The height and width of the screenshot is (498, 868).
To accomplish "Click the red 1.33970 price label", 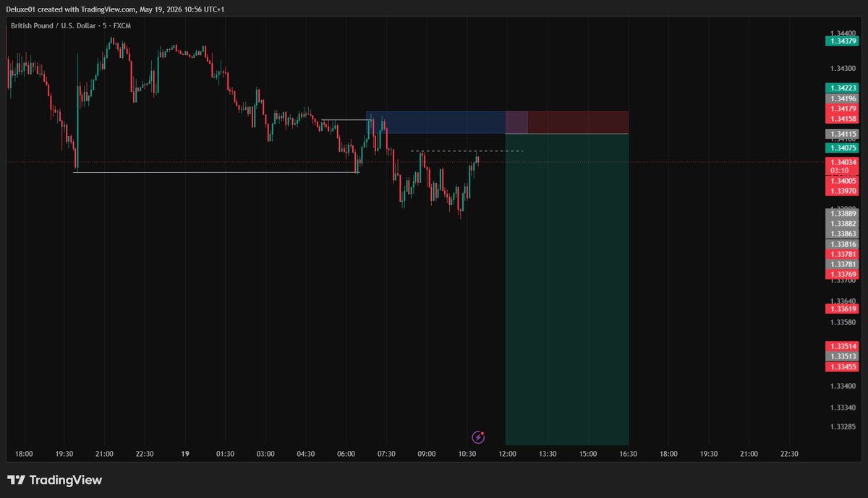I will click(x=841, y=191).
